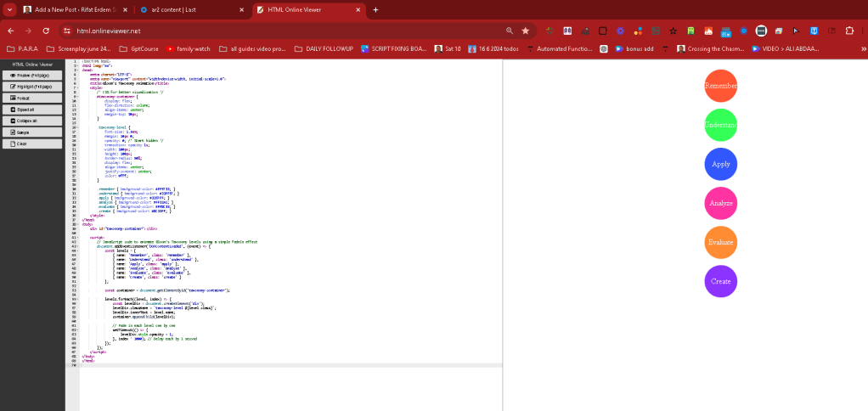Click the Format button in sidebar
Image resolution: width=868 pixels, height=411 pixels.
pos(32,98)
